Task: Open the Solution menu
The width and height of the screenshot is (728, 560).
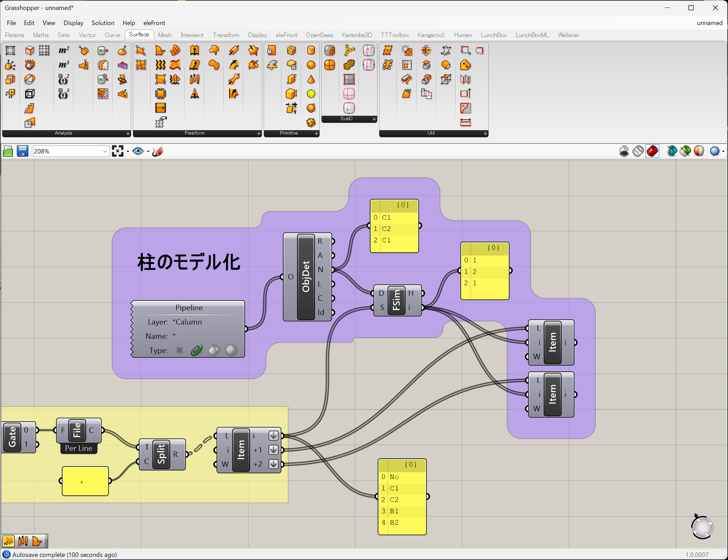Action: [103, 23]
